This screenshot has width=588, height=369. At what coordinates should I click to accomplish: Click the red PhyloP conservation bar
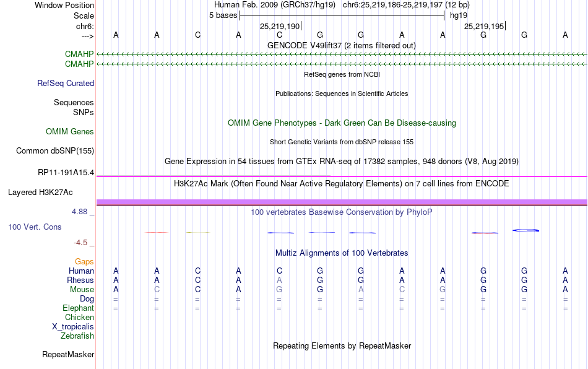157,233
